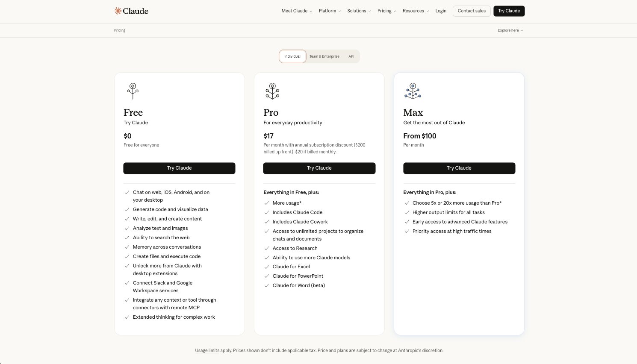Click the 'For everyday productivity' subtitle
Viewport: 637px width, 364px height.
(x=293, y=123)
